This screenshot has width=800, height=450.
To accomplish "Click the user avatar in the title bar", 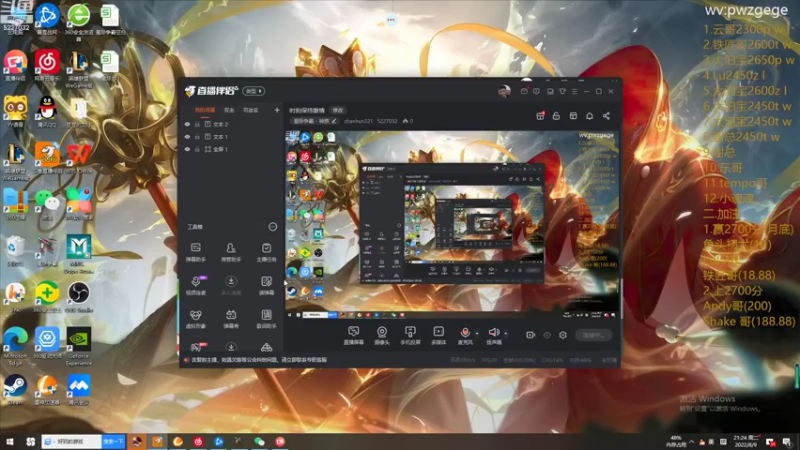I will pos(504,91).
